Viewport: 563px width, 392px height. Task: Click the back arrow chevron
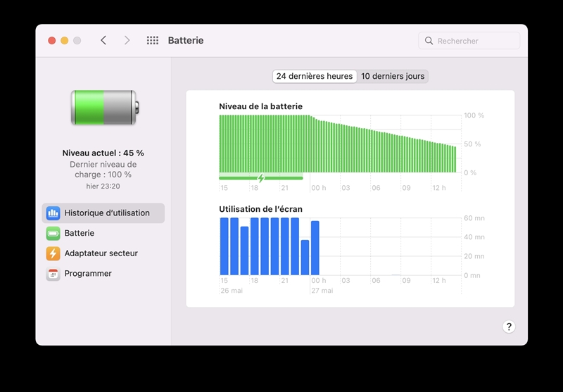[103, 41]
